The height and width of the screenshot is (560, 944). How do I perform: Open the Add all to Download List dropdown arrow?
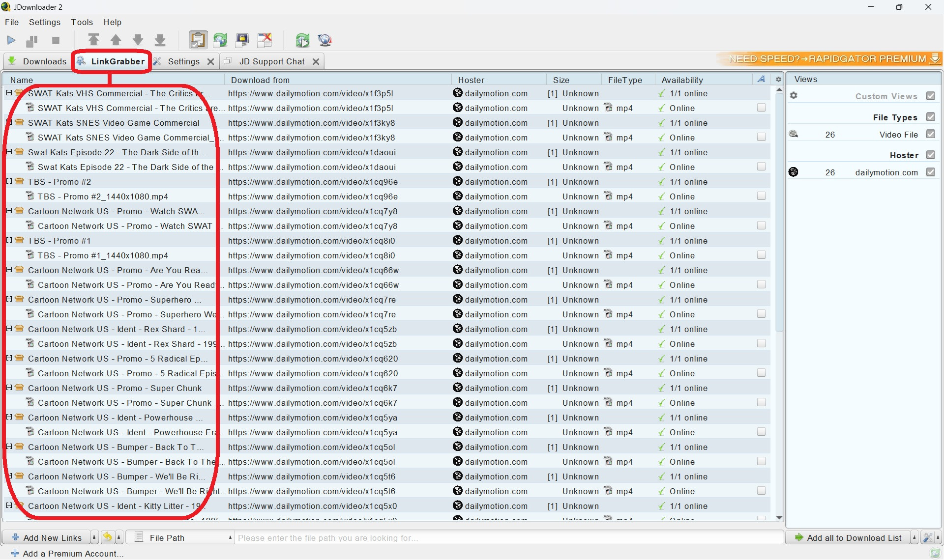[914, 537]
